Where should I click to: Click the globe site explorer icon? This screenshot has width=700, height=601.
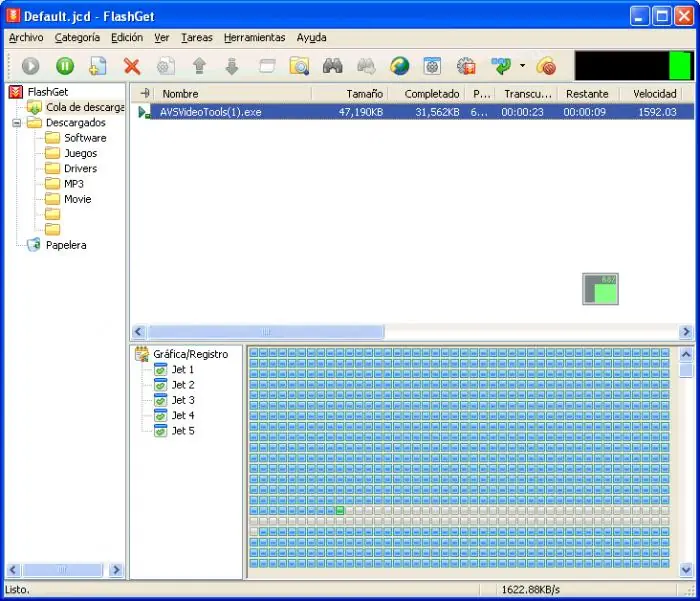coord(400,66)
